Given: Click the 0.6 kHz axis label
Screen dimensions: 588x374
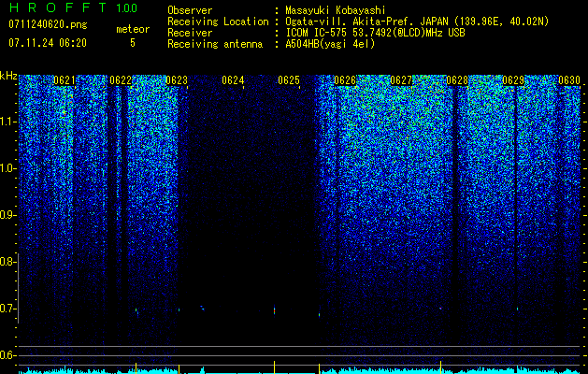Looking at the screenshot, I should coord(8,355).
